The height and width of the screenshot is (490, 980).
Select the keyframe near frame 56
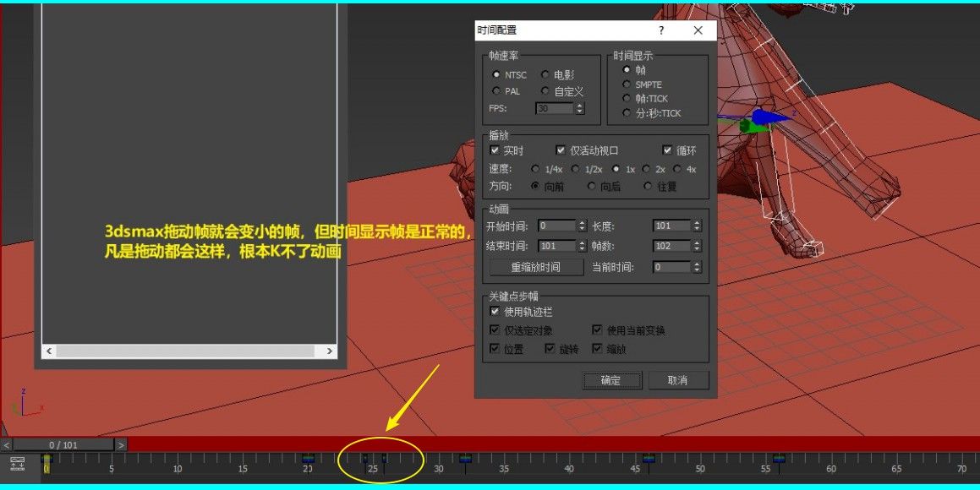point(779,460)
